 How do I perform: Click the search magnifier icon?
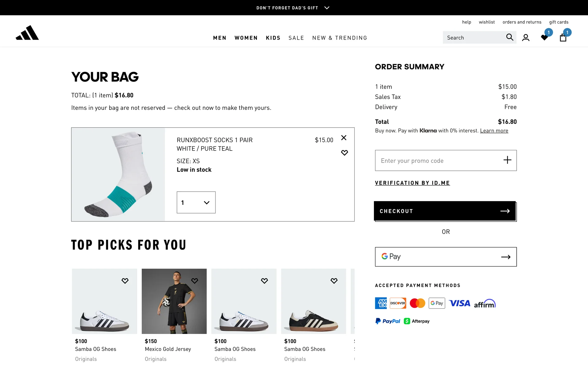pyautogui.click(x=509, y=37)
